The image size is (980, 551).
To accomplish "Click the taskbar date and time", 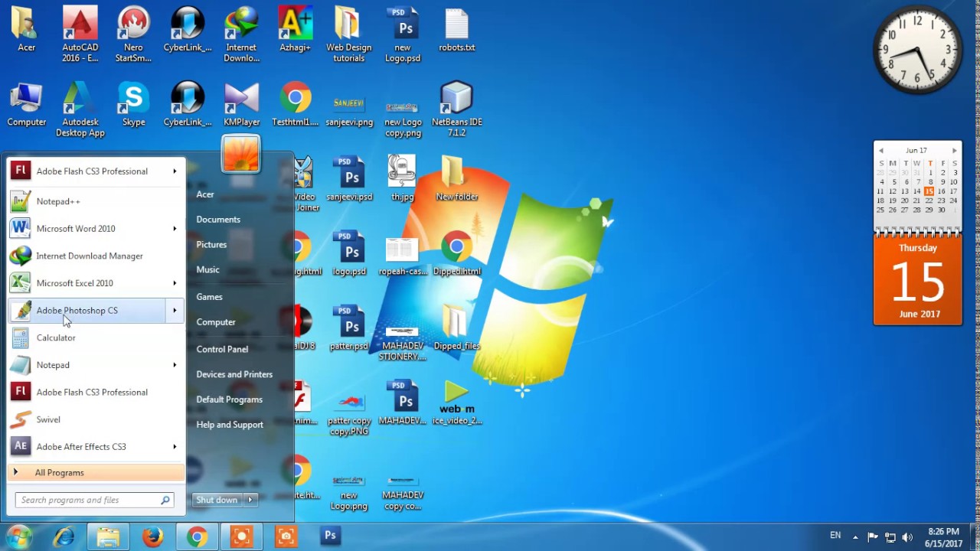I will point(943,537).
